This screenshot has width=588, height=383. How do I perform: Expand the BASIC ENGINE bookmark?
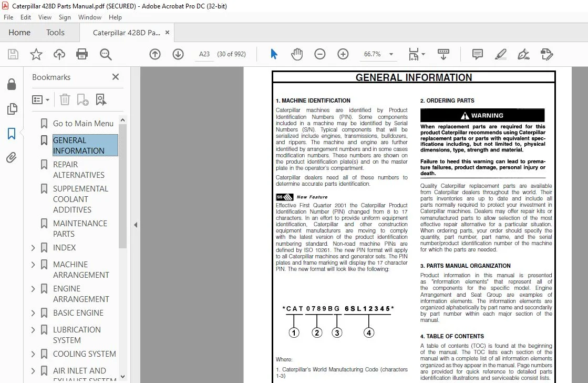(33, 313)
